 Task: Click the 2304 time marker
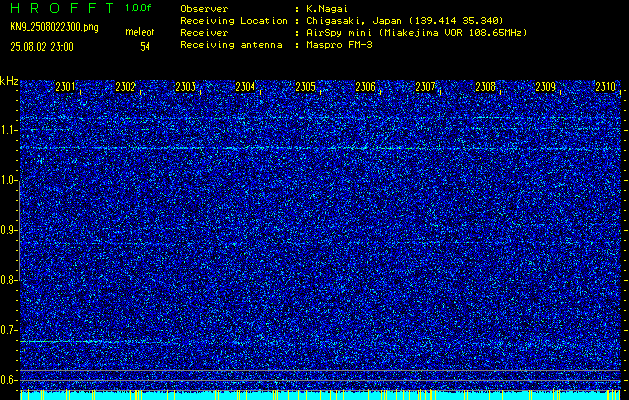pos(245,86)
